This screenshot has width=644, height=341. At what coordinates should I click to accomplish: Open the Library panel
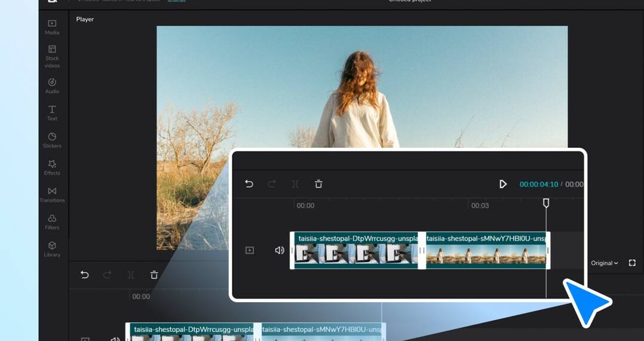pos(52,249)
